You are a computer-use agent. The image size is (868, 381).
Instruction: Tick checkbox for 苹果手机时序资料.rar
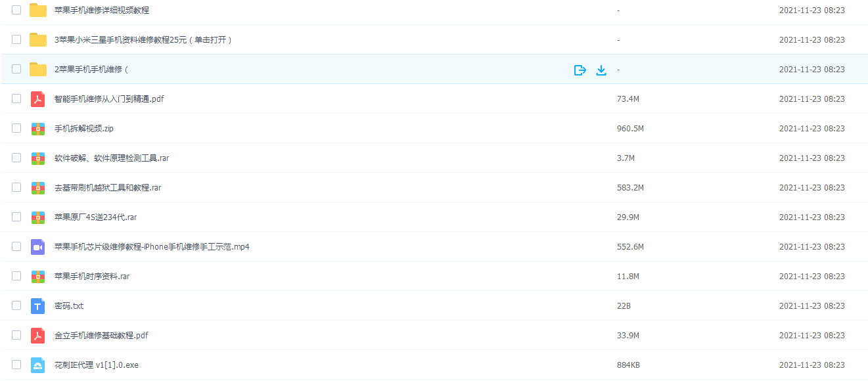(16, 276)
